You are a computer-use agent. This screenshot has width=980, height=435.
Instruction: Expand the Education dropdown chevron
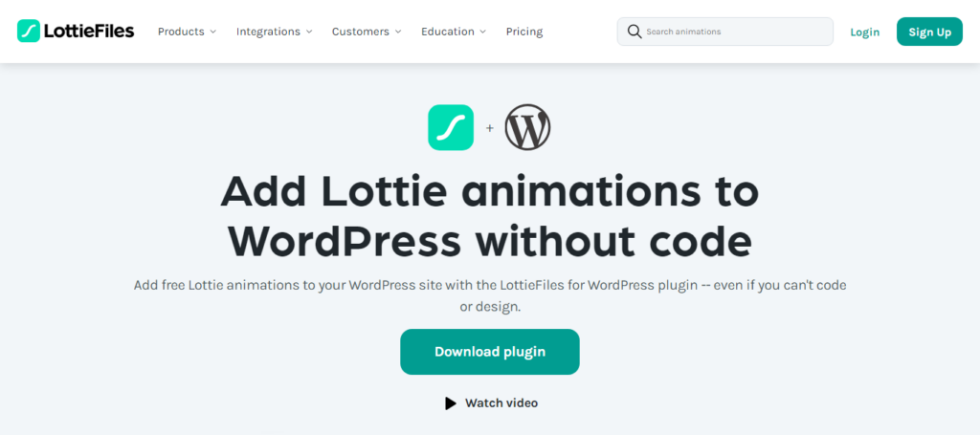(483, 33)
